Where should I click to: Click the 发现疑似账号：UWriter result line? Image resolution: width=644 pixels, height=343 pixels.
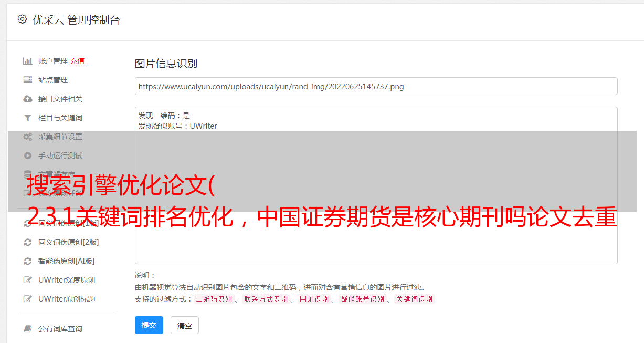(x=178, y=126)
